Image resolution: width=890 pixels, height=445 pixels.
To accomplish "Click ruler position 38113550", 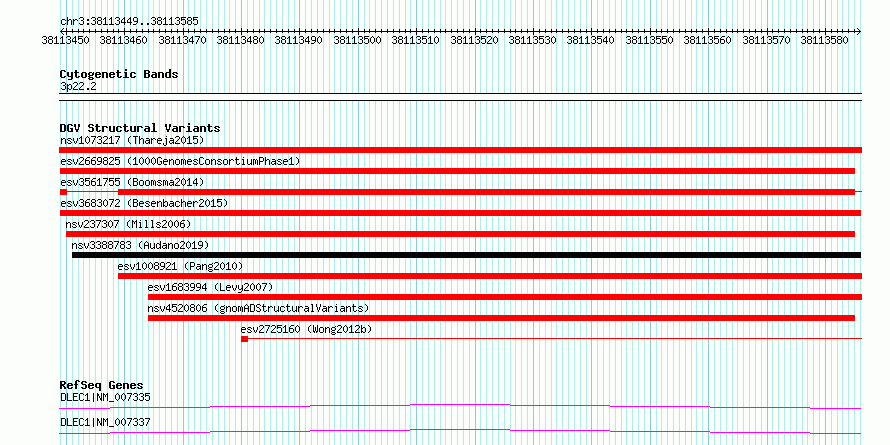I will click(650, 40).
